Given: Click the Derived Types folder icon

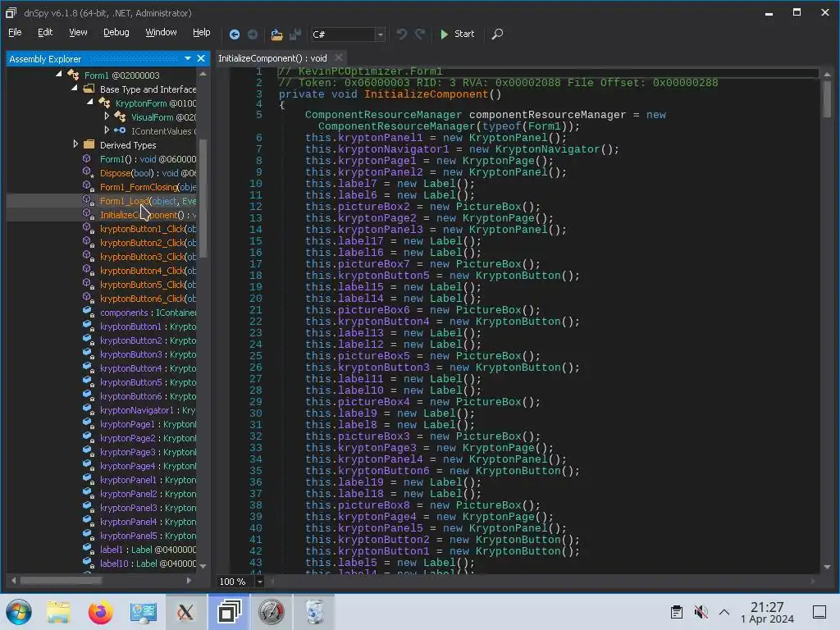Looking at the screenshot, I should (x=89, y=144).
